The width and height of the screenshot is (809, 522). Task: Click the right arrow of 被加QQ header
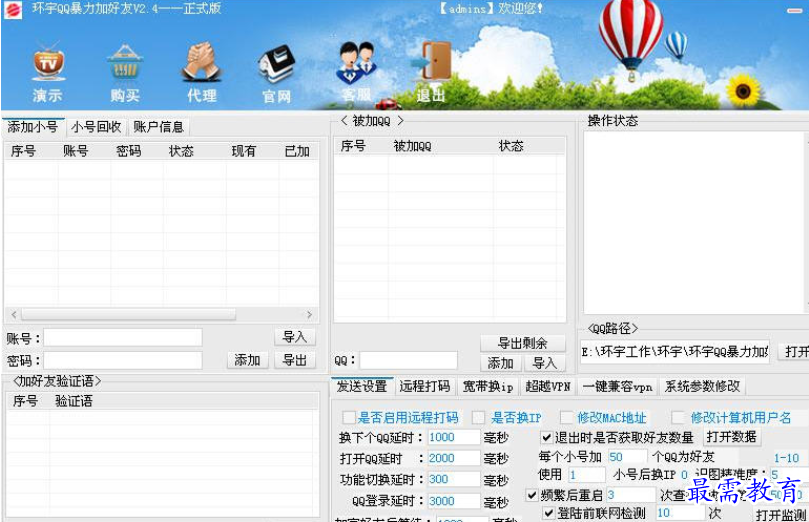[400, 121]
